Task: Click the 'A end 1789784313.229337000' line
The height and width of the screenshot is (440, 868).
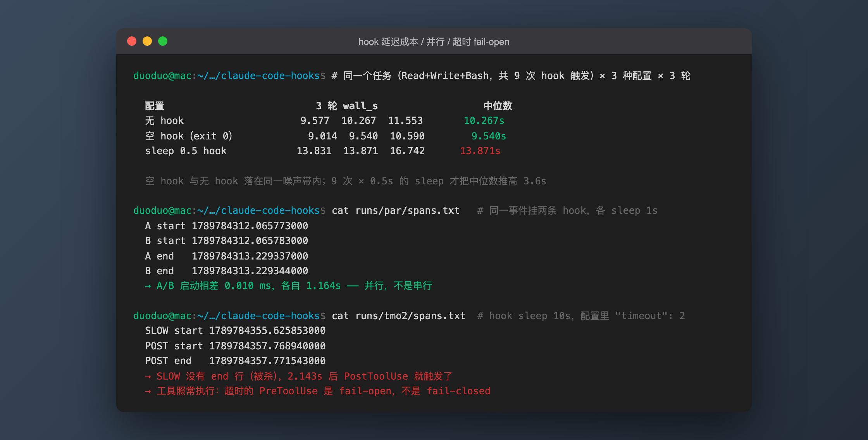Action: [227, 256]
